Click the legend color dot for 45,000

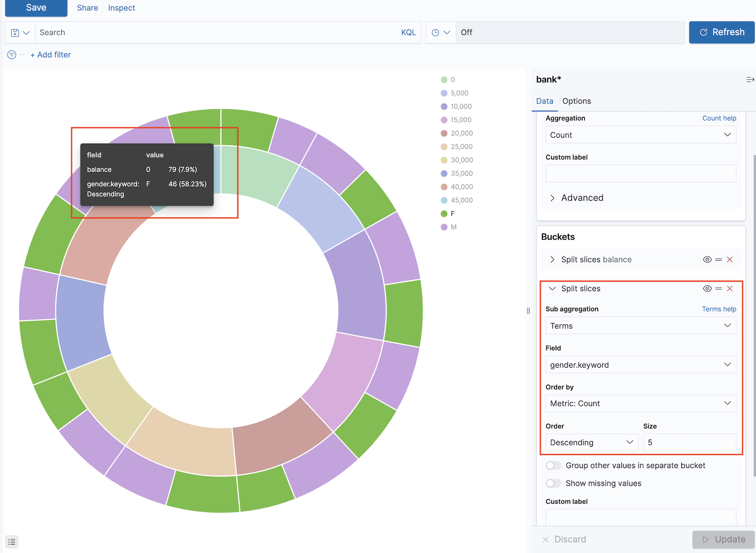pyautogui.click(x=444, y=200)
